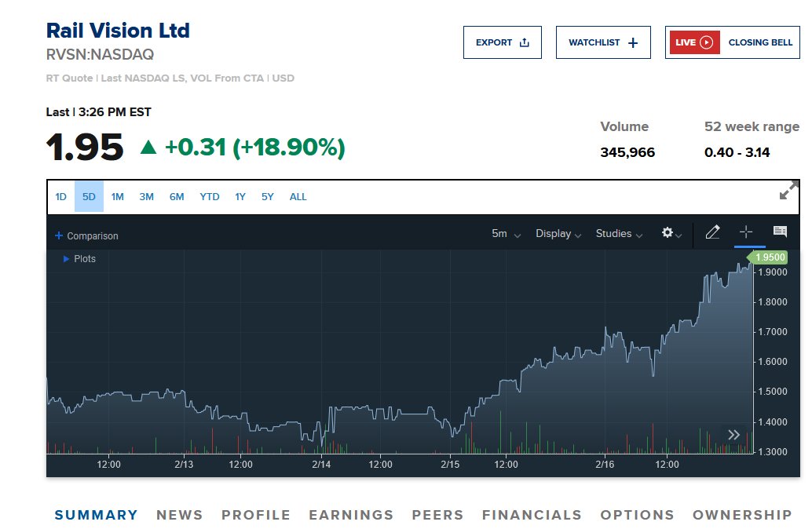Open the Options tab

(637, 515)
